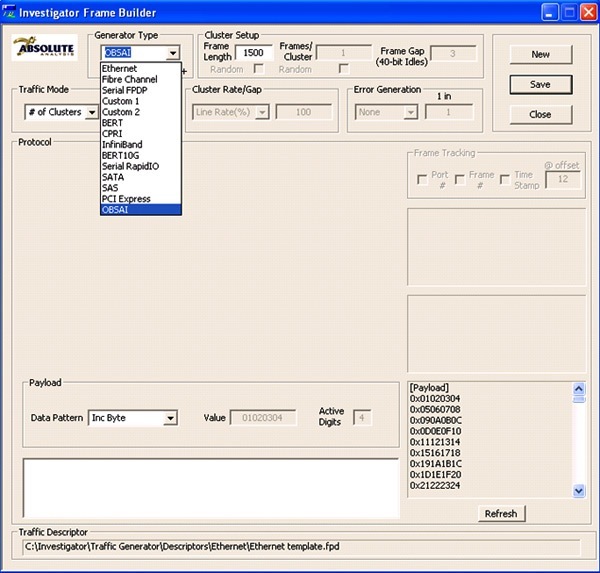
Task: Click the payload list scrollbar thumb
Action: [x=579, y=399]
